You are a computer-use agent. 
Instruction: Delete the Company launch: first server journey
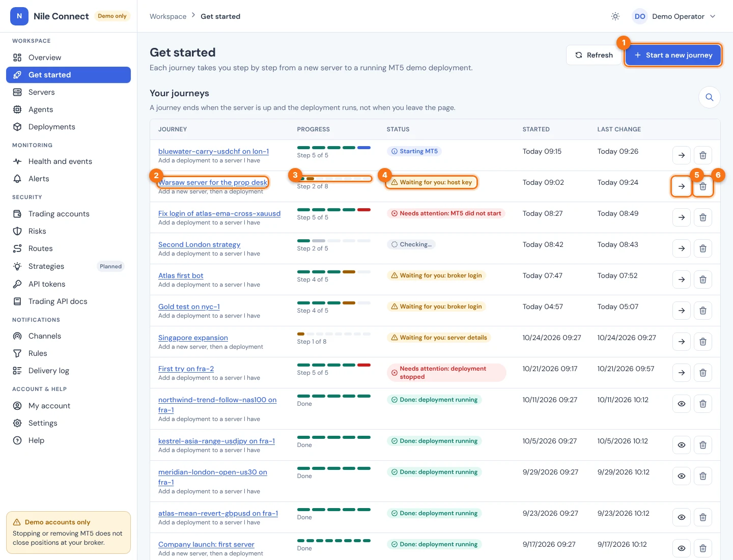703,548
